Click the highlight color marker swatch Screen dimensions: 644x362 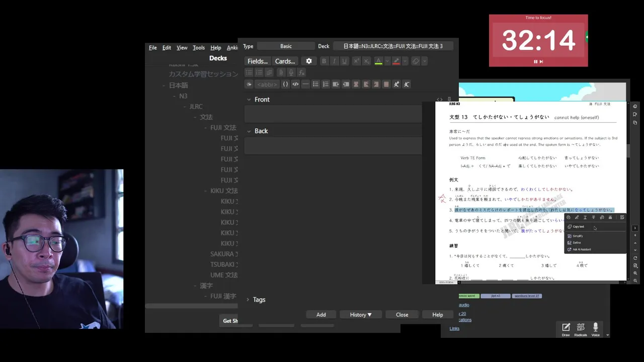click(x=396, y=61)
